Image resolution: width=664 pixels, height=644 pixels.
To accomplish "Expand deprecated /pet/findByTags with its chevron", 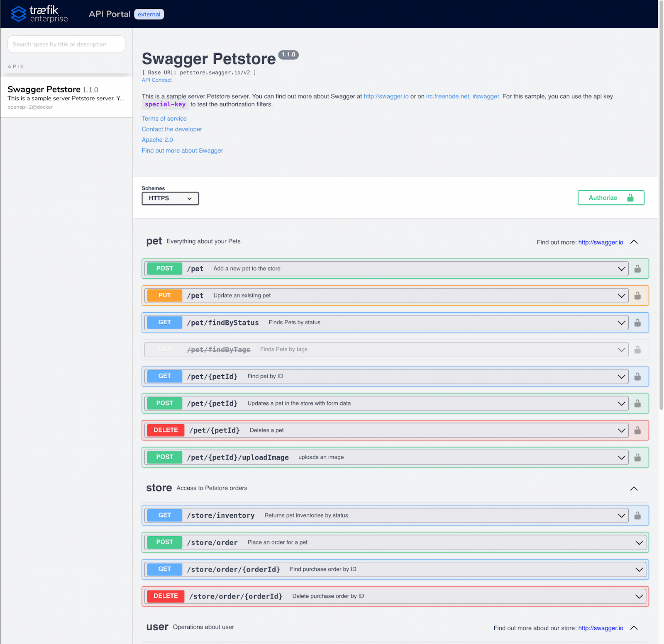I will click(x=621, y=350).
